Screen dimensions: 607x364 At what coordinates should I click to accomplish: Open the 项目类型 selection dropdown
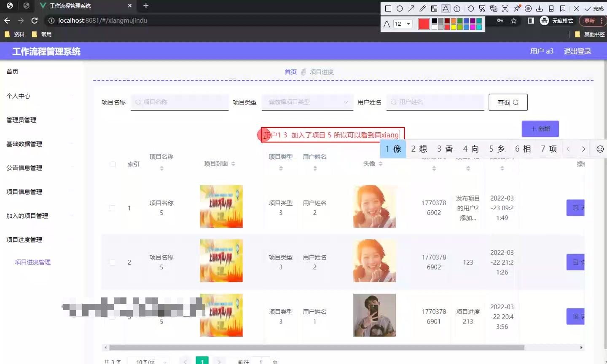click(307, 102)
